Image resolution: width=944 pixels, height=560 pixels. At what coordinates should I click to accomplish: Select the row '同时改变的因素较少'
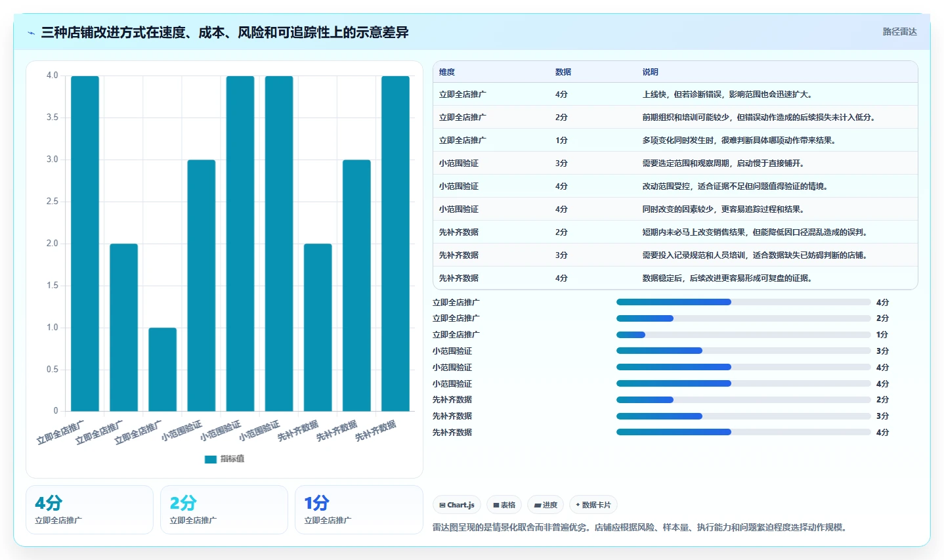tap(675, 209)
